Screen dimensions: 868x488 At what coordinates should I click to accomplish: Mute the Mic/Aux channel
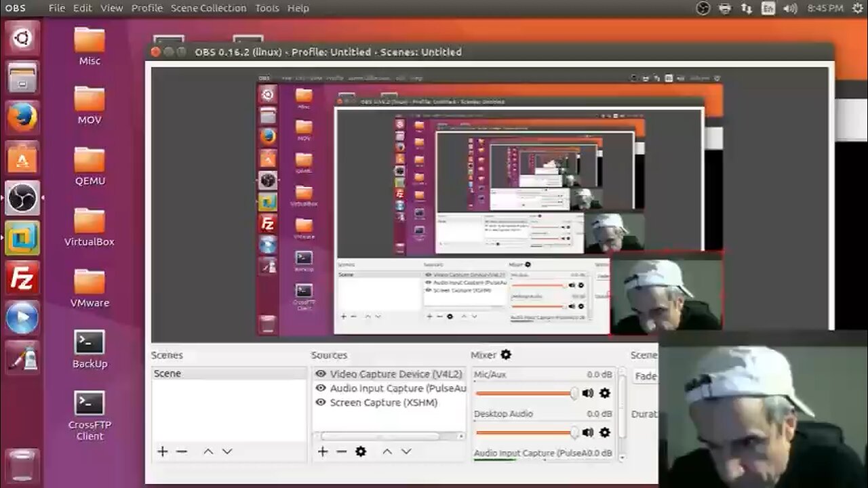tap(588, 393)
